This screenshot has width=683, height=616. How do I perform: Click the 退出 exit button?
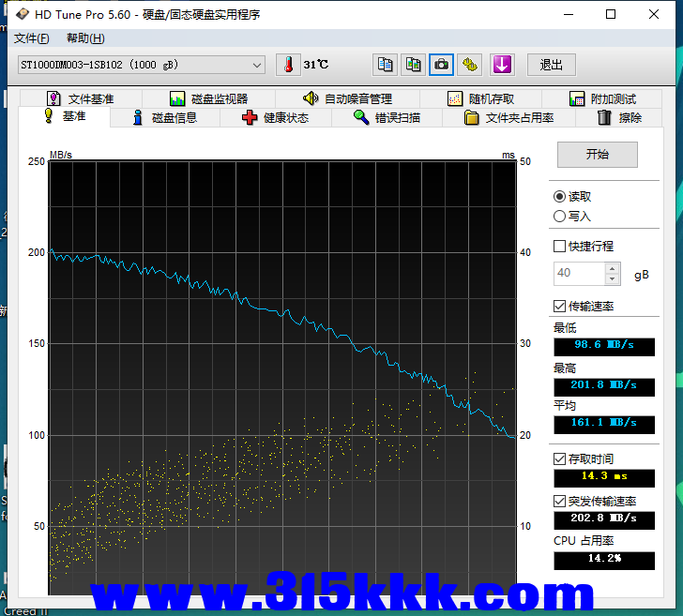552,65
